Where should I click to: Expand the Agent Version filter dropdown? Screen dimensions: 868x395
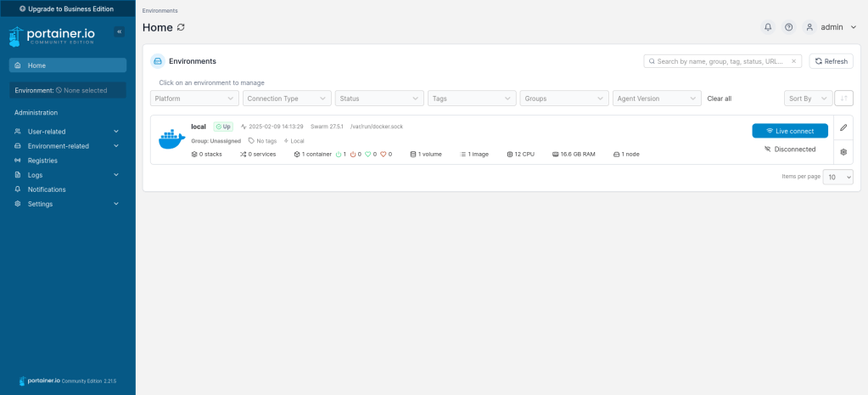657,99
